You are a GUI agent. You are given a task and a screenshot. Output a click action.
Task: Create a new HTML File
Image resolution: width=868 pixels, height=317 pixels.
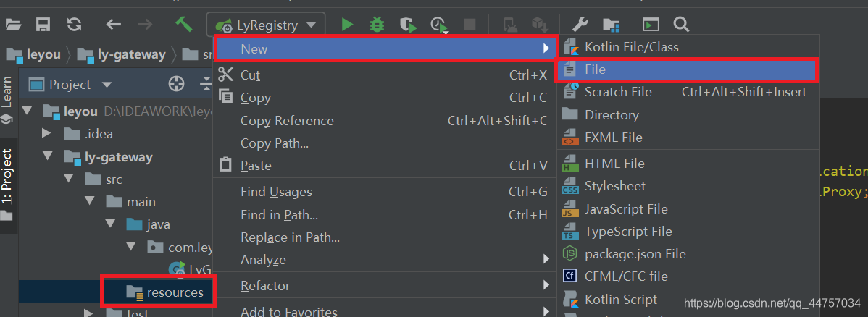click(688, 163)
